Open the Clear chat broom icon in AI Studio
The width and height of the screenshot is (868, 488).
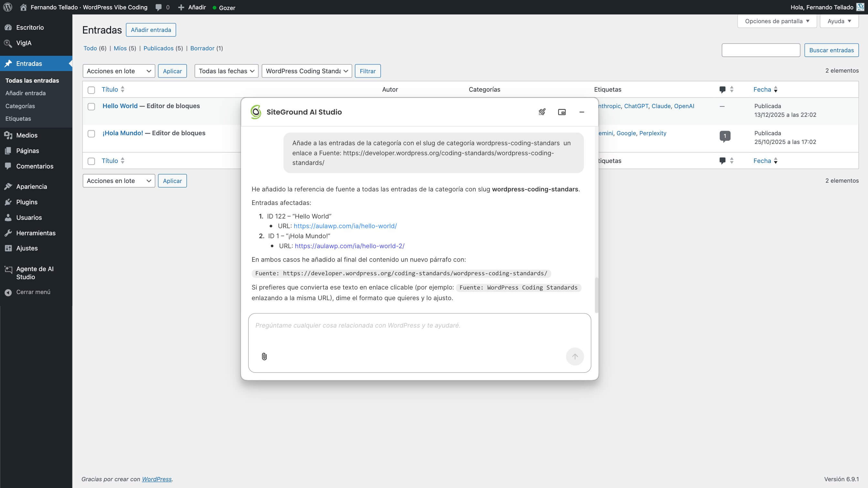pos(542,111)
